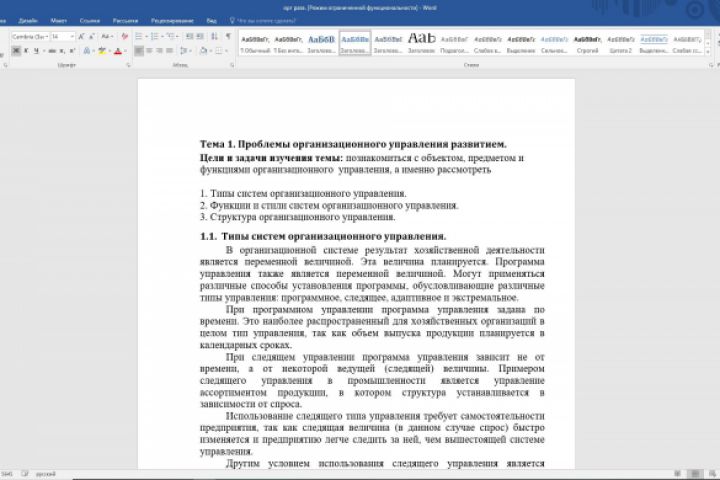Sort the selected text icon
Screen dimensions: 720x480
pyautogui.click(x=214, y=36)
